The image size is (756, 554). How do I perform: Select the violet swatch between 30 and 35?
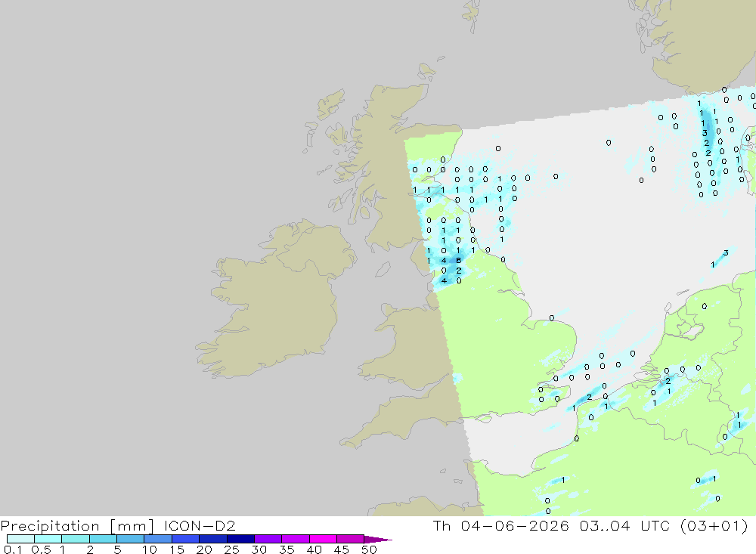[268, 539]
